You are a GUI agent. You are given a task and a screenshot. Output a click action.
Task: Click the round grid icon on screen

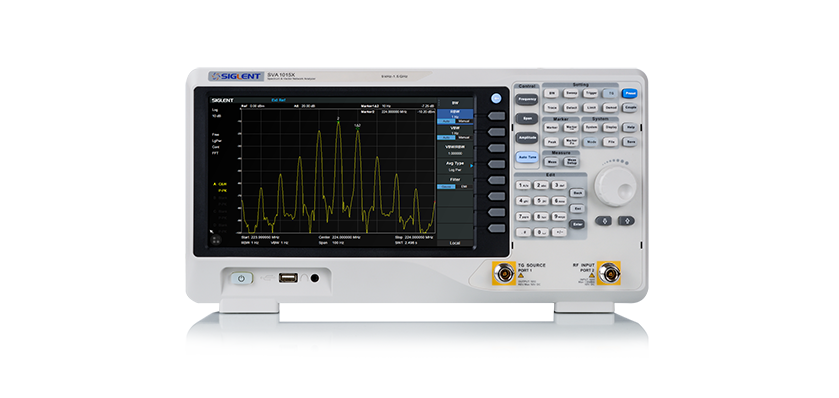215,239
